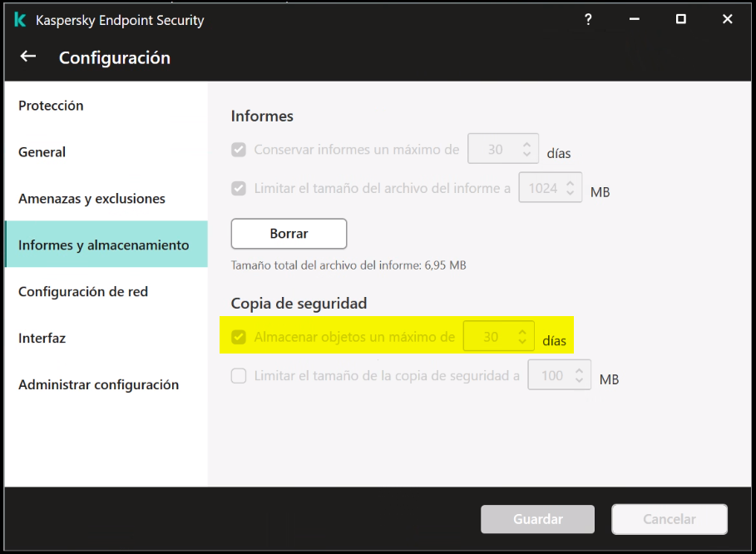Viewport: 756px width, 554px height.
Task: Close the Kaspersky Endpoint Security window
Action: coord(728,19)
